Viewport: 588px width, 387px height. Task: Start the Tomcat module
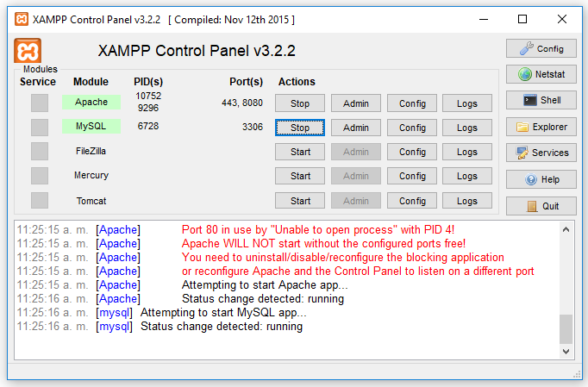tap(300, 201)
